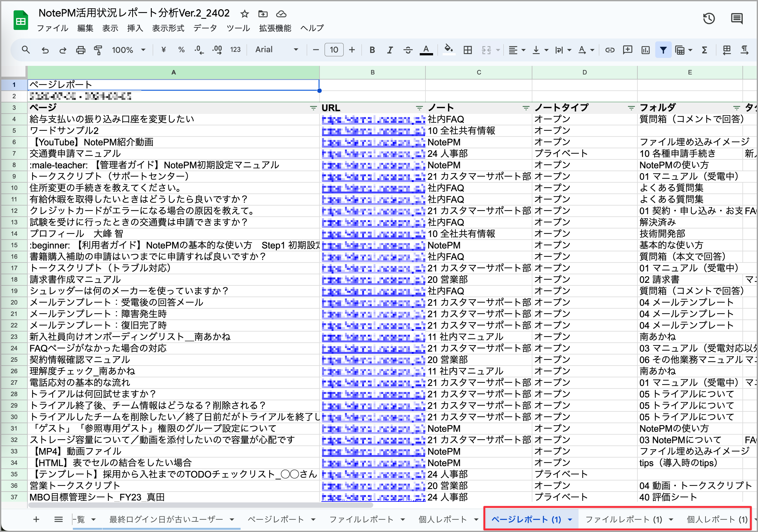Open more number formats 123
This screenshot has height=532, width=758.
click(235, 50)
